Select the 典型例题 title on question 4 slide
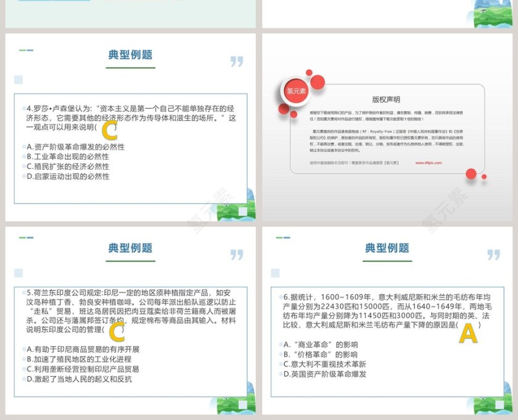This screenshot has height=420, width=518. click(x=131, y=54)
